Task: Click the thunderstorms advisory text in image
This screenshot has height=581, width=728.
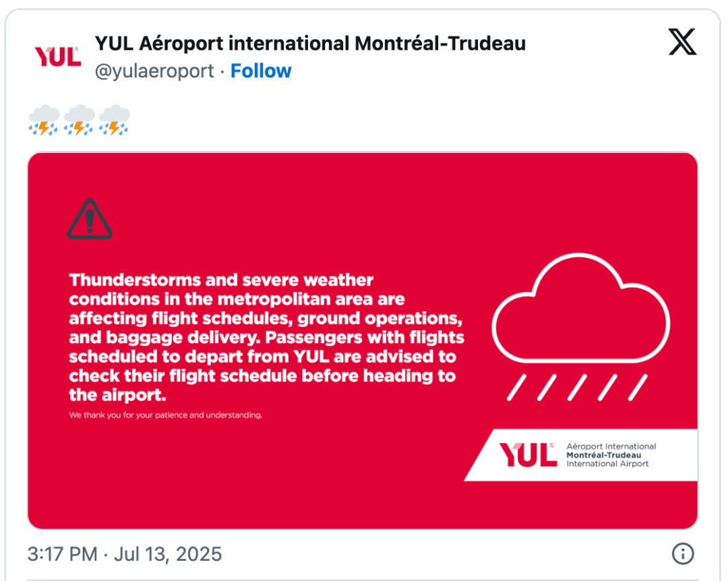Action: coord(266,337)
